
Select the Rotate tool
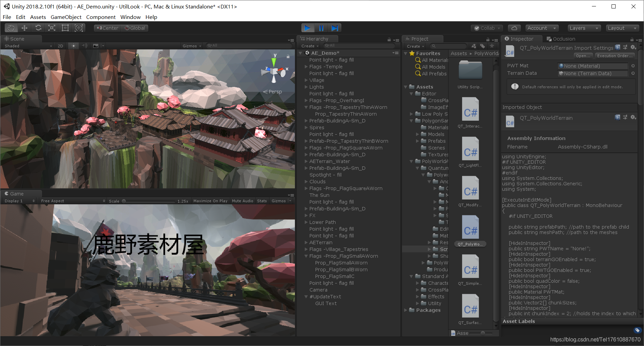click(38, 28)
